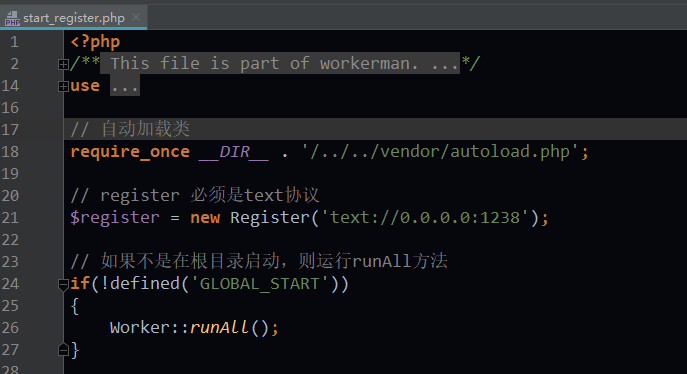Click line number 26 in the gutter
Viewport: 687px width, 374px height.
pyautogui.click(x=10, y=328)
